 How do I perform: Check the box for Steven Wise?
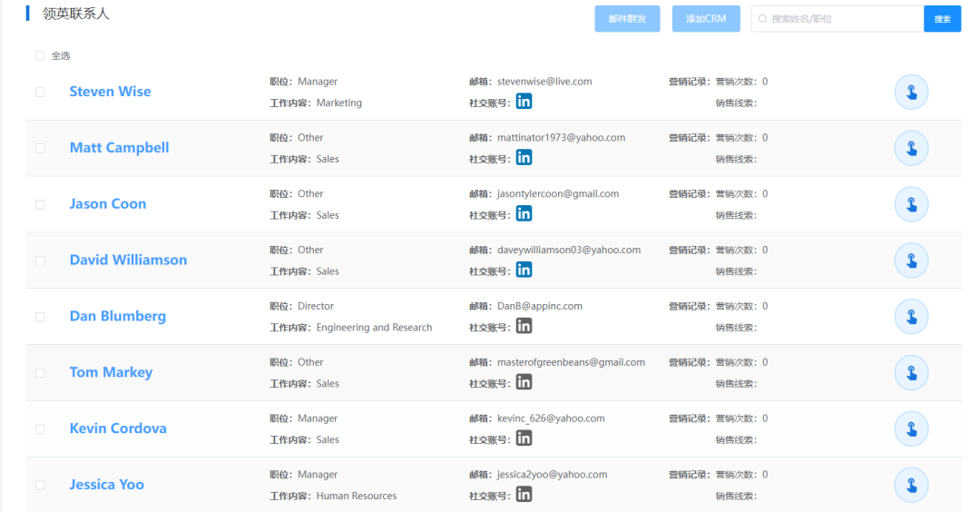pyautogui.click(x=40, y=92)
